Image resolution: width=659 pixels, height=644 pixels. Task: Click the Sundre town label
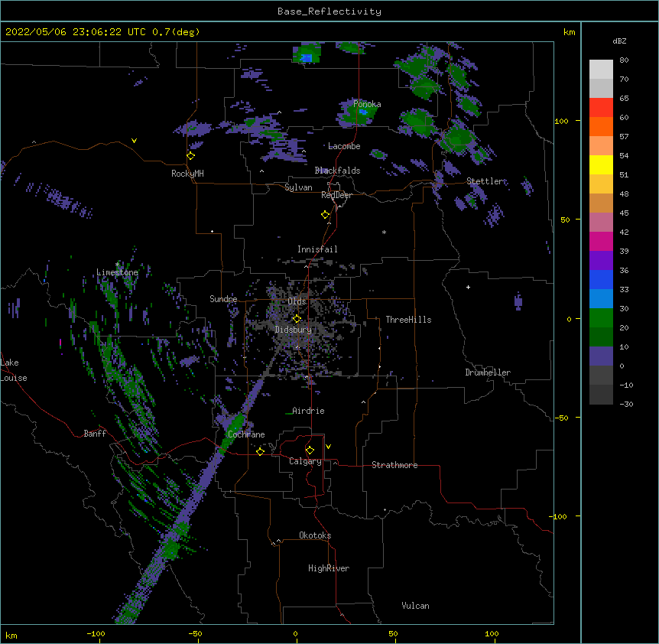tap(223, 299)
